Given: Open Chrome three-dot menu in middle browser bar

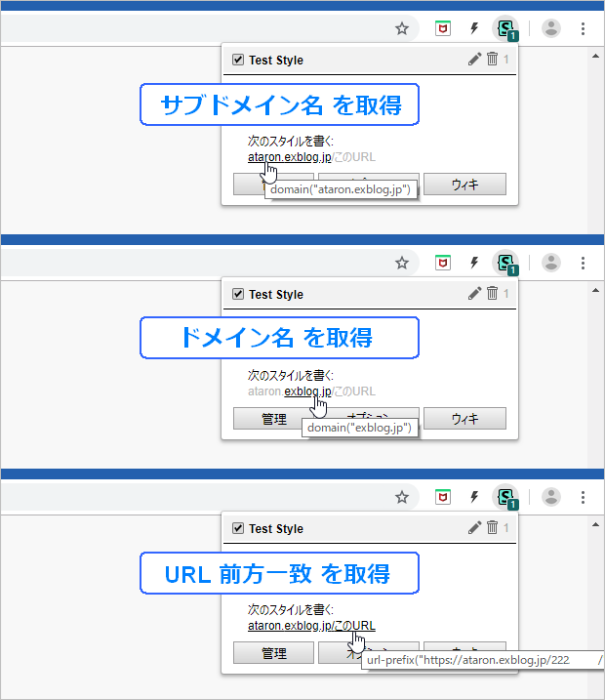Looking at the screenshot, I should click(x=583, y=263).
